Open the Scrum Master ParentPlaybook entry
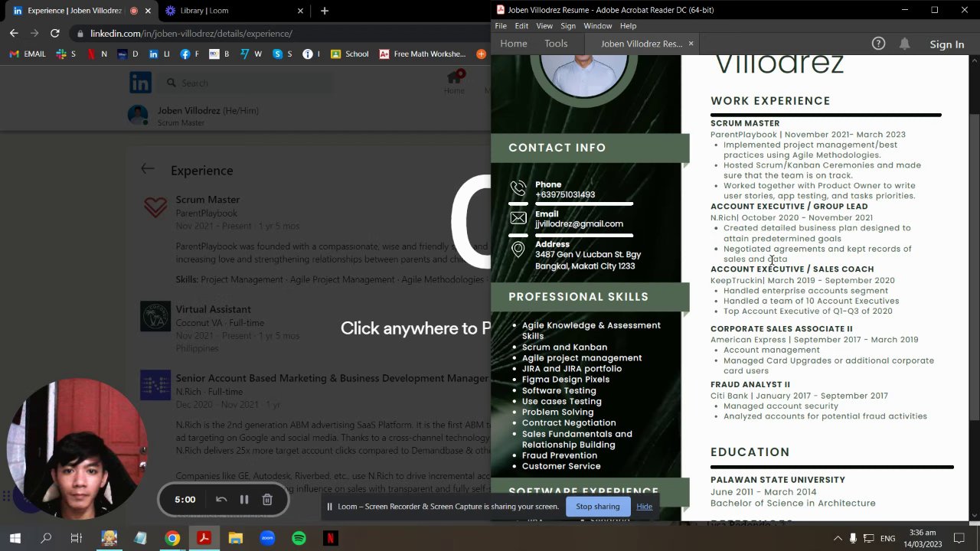The height and width of the screenshot is (551, 980). tap(207, 200)
